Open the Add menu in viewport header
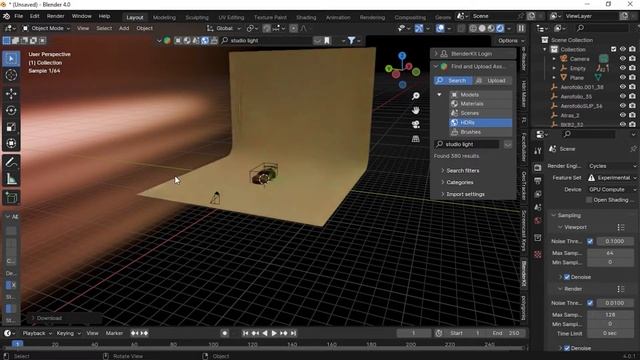Image resolution: width=640 pixels, height=360 pixels. pyautogui.click(x=124, y=28)
